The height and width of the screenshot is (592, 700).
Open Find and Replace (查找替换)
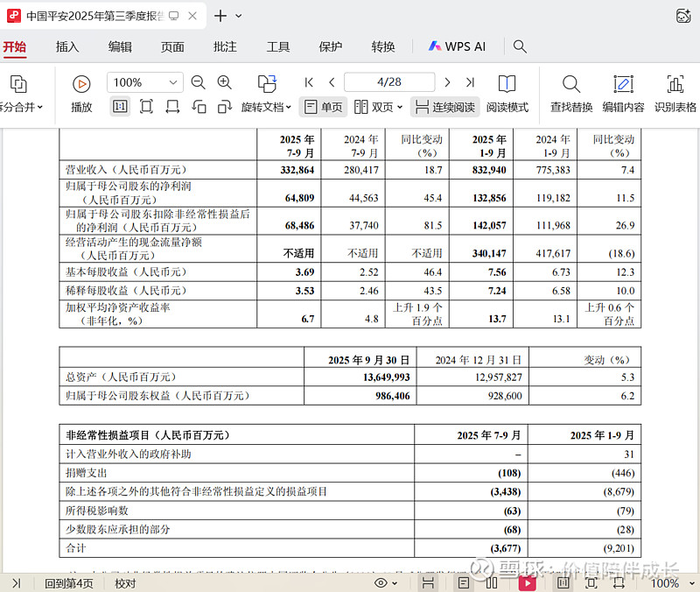click(x=571, y=94)
